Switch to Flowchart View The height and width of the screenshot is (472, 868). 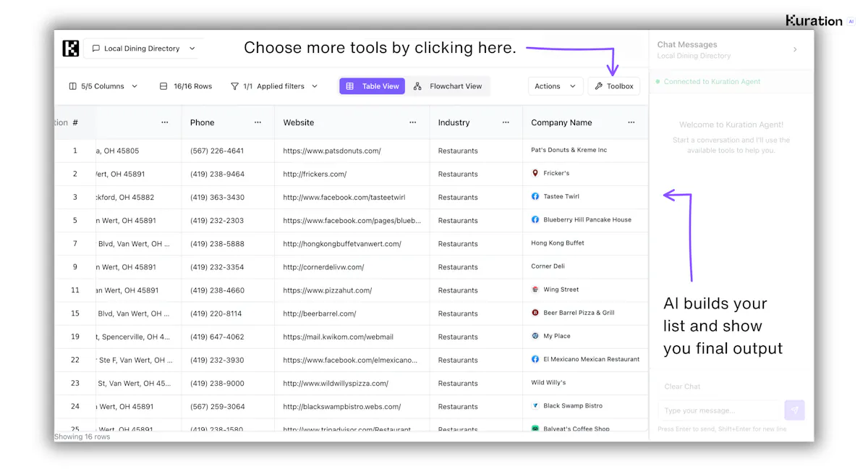448,86
